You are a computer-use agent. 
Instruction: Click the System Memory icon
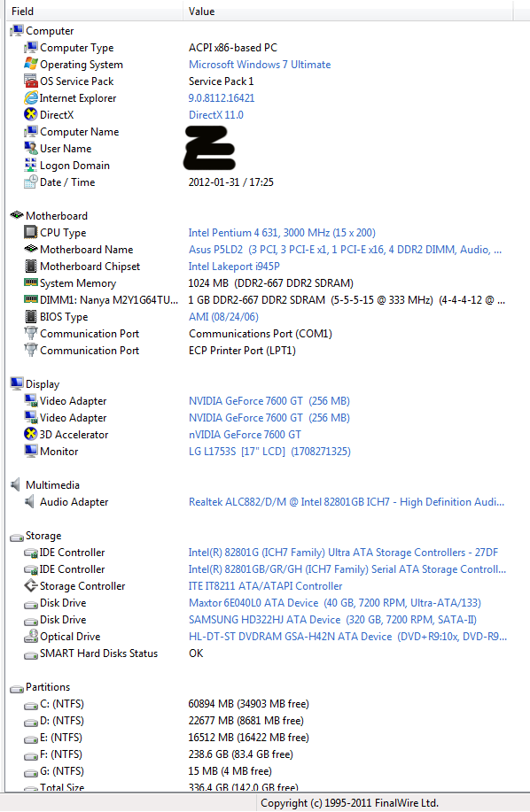pyautogui.click(x=30, y=282)
